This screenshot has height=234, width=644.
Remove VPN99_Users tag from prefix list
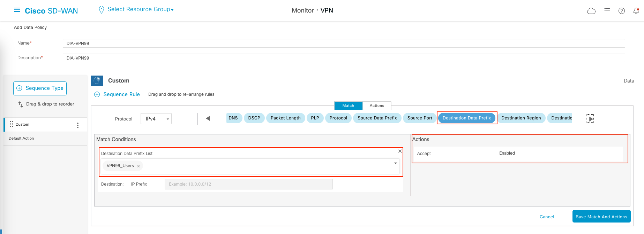(138, 166)
